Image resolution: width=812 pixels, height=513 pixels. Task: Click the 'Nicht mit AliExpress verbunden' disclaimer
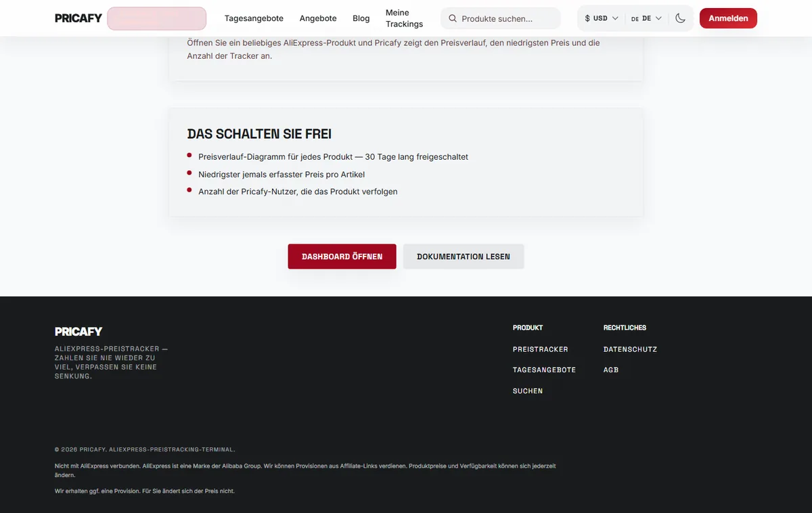coord(305,470)
